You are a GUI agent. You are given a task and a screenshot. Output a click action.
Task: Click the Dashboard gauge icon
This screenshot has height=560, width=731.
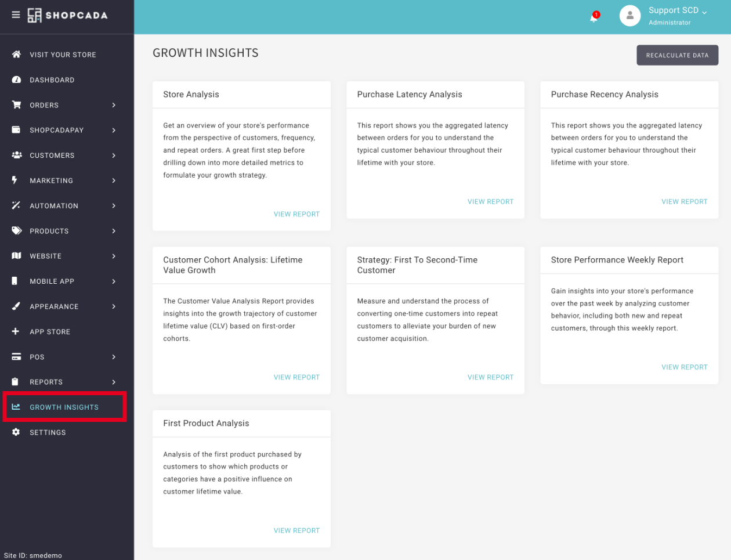pyautogui.click(x=16, y=80)
